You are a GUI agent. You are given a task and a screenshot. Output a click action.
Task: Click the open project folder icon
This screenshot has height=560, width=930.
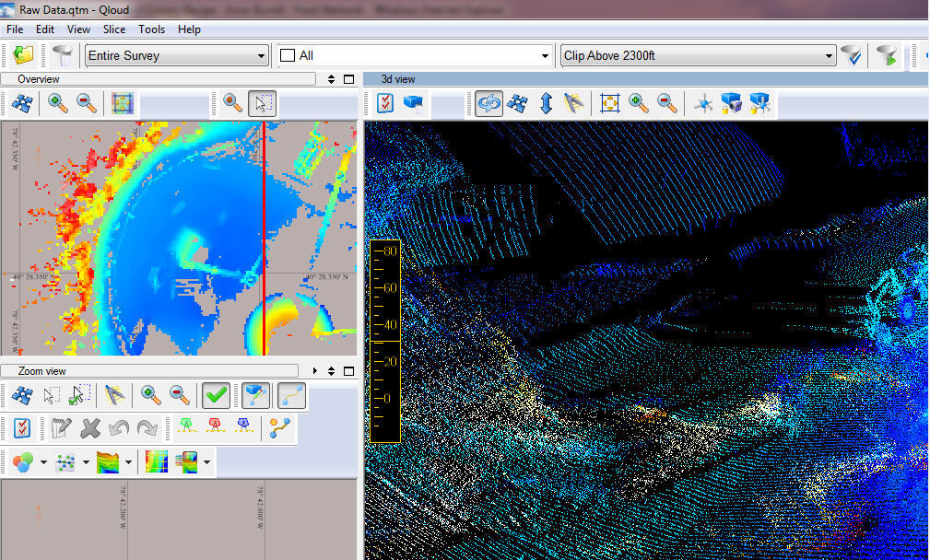[x=23, y=55]
